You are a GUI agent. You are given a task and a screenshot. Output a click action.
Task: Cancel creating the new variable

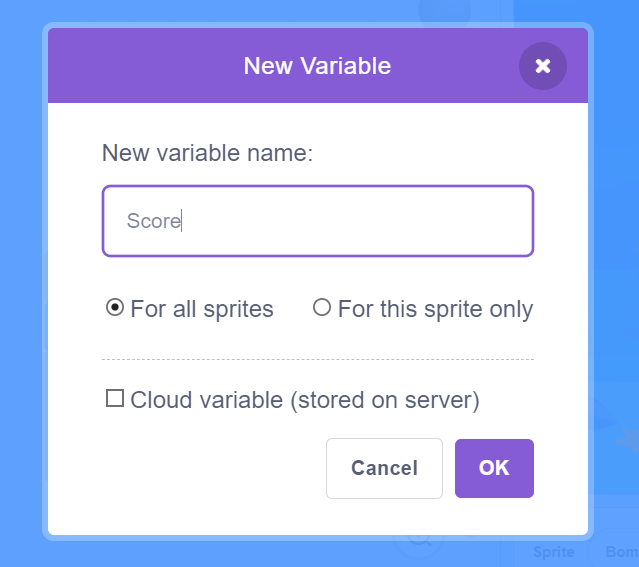click(x=384, y=468)
